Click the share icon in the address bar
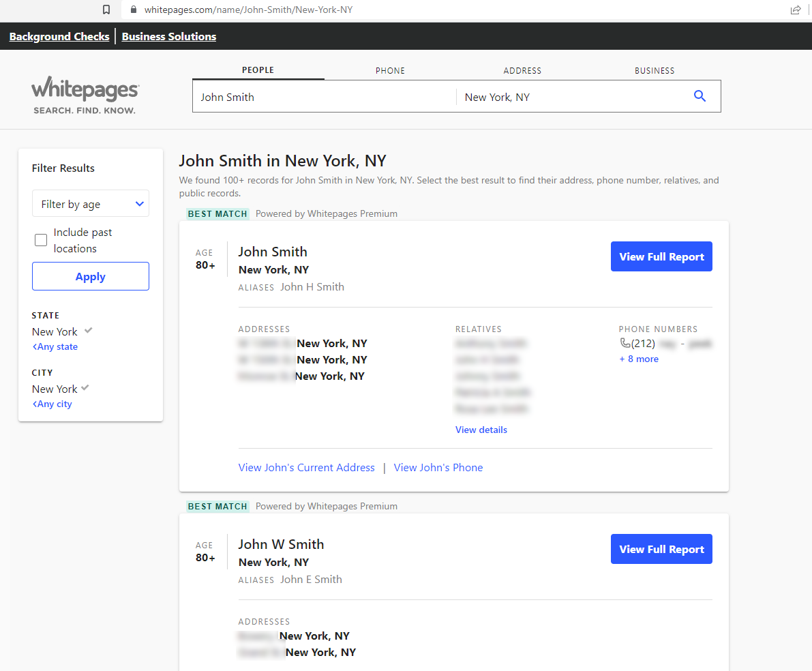The width and height of the screenshot is (812, 671). pyautogui.click(x=796, y=10)
